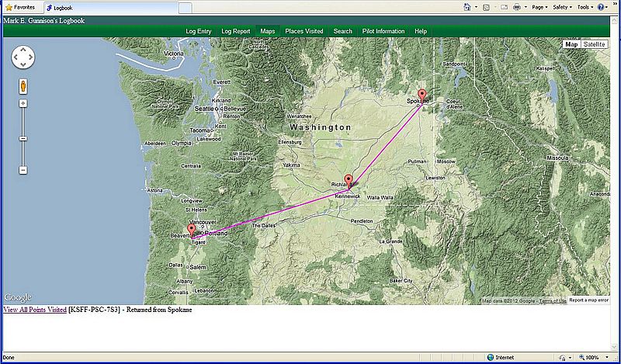Switch map to Satellite view
Image resolution: width=621 pixels, height=364 pixels.
(x=595, y=44)
